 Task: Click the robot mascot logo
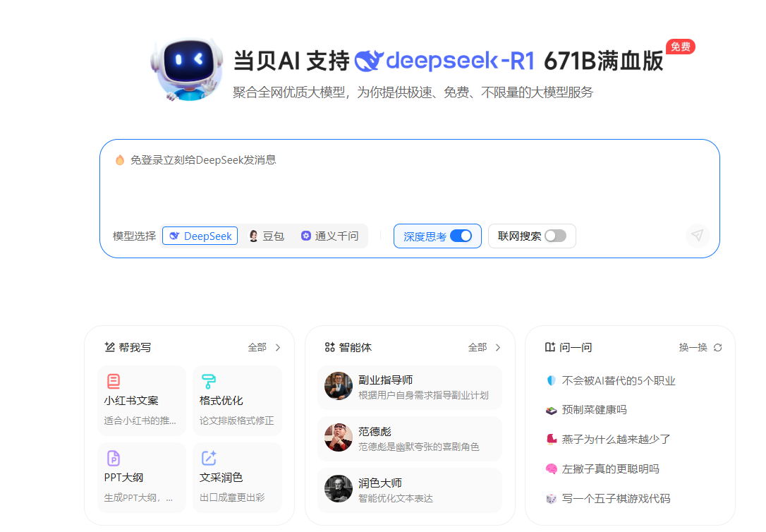coord(187,69)
